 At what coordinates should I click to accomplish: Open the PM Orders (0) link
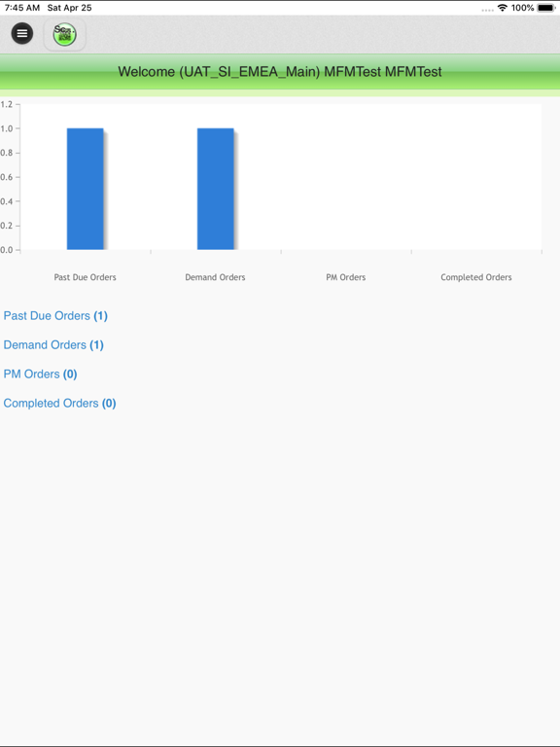(x=40, y=373)
